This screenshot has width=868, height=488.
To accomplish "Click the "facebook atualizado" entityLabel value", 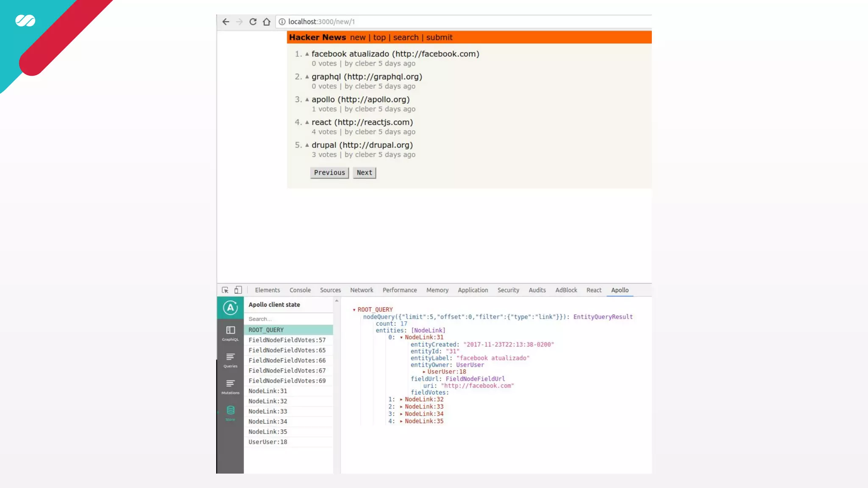I will point(493,358).
